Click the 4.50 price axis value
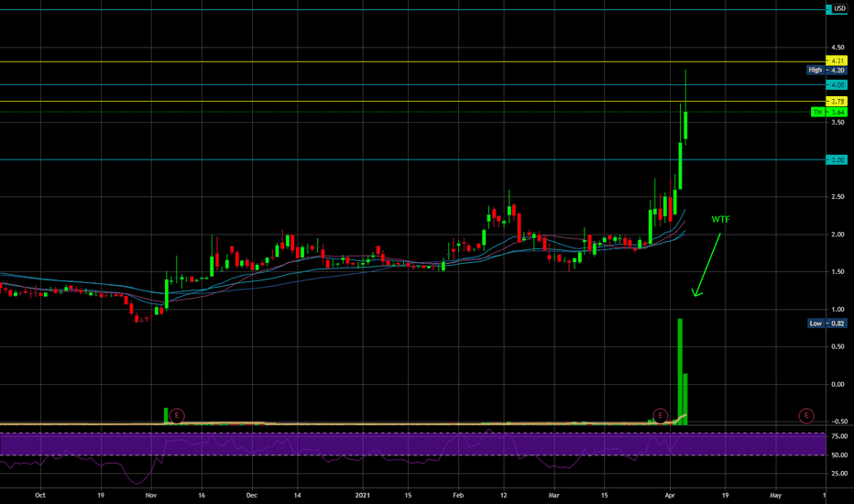Viewport: 854px width, 504px height. coord(838,48)
